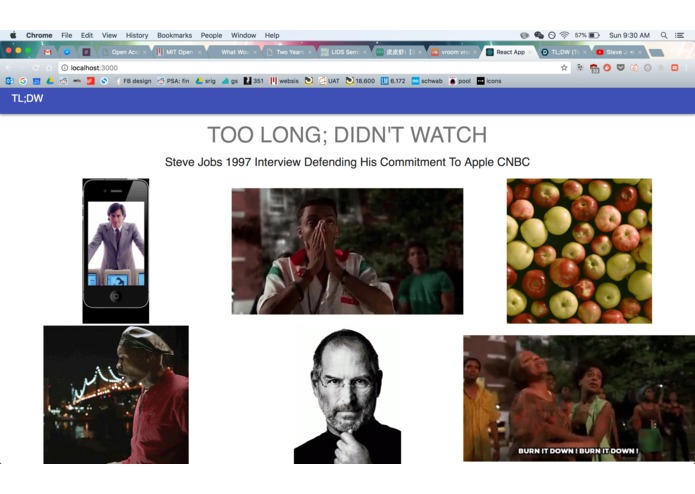Open a new tab button
The height and width of the screenshot is (494, 695).
tap(656, 53)
